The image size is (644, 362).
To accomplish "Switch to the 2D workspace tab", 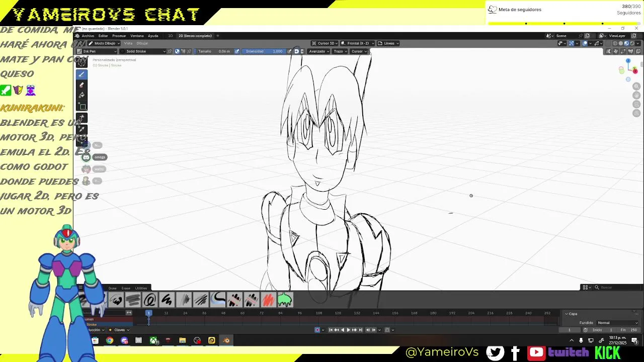I will (x=170, y=36).
